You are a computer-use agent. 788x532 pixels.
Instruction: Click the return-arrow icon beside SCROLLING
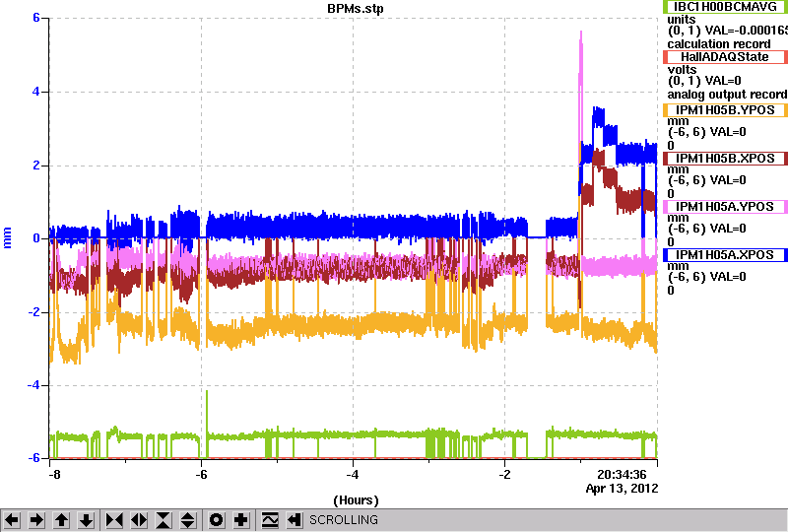pyautogui.click(x=295, y=520)
